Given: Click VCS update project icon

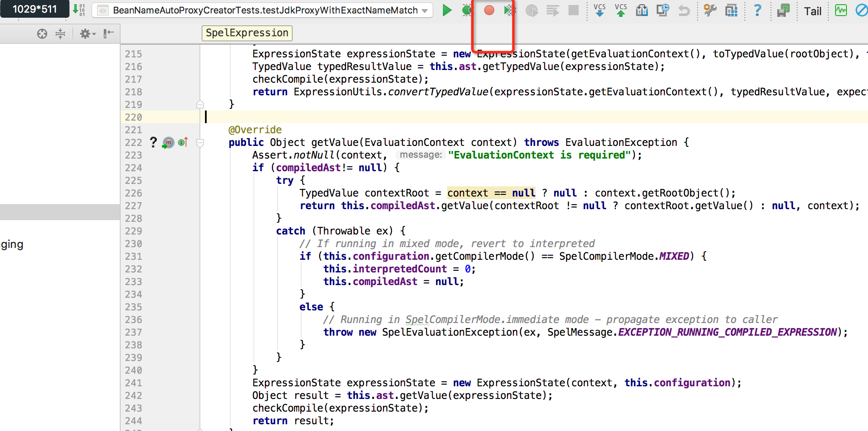Looking at the screenshot, I should tap(599, 10).
